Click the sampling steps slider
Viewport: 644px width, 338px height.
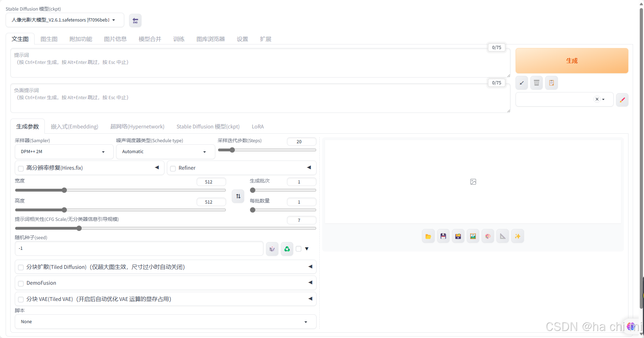pyautogui.click(x=267, y=150)
